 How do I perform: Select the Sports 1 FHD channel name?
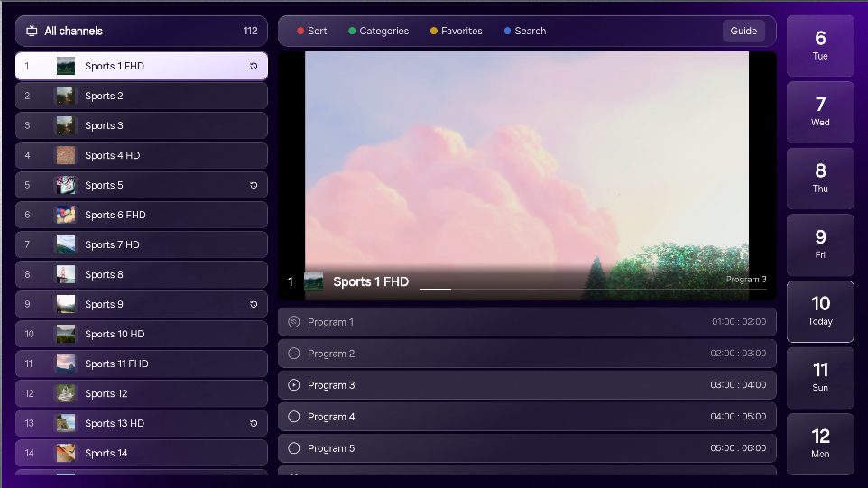(115, 66)
